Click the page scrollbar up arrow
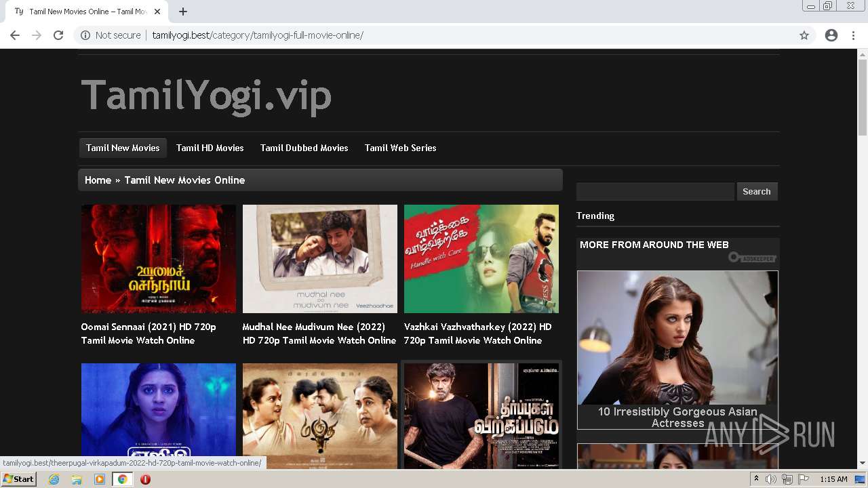Viewport: 868px width, 488px height. pyautogui.click(x=863, y=54)
